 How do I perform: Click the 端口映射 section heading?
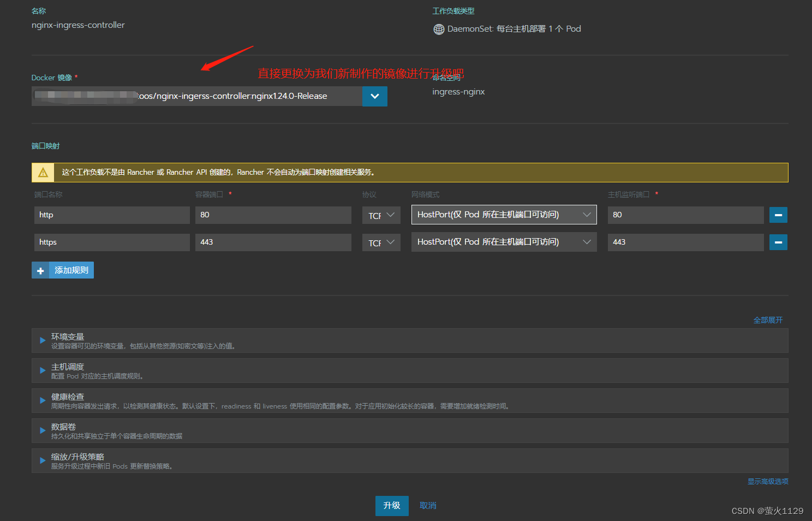(x=45, y=146)
